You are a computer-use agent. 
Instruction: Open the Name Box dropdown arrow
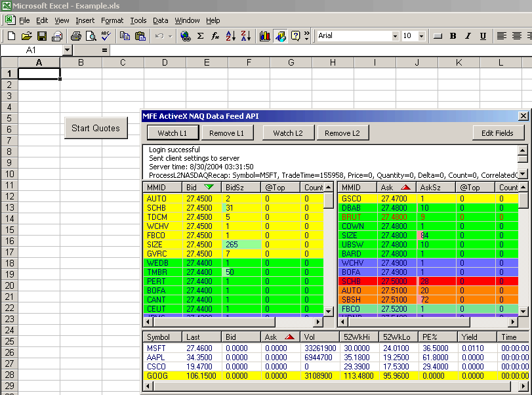click(x=67, y=50)
